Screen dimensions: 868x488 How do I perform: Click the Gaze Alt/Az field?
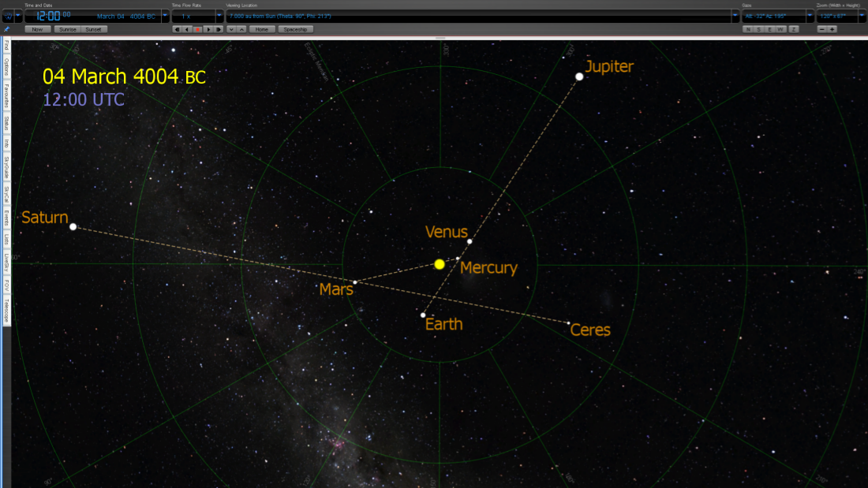(774, 17)
